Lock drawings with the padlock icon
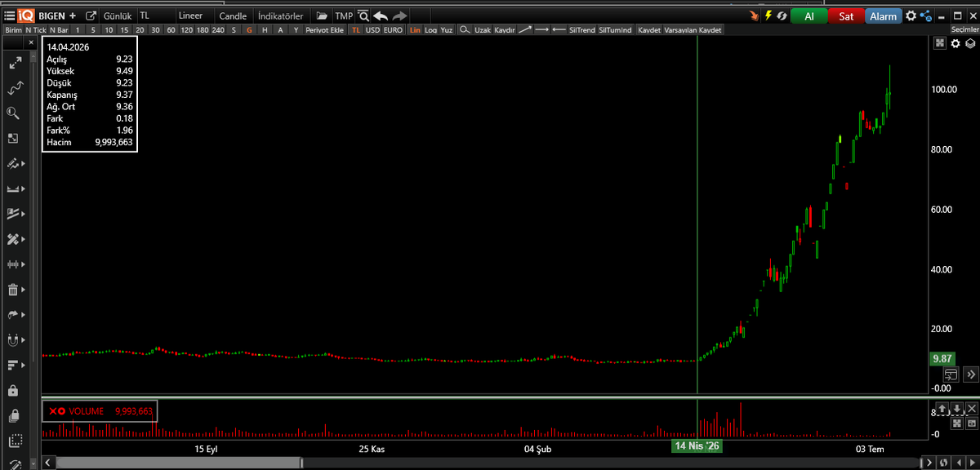 [x=13, y=391]
